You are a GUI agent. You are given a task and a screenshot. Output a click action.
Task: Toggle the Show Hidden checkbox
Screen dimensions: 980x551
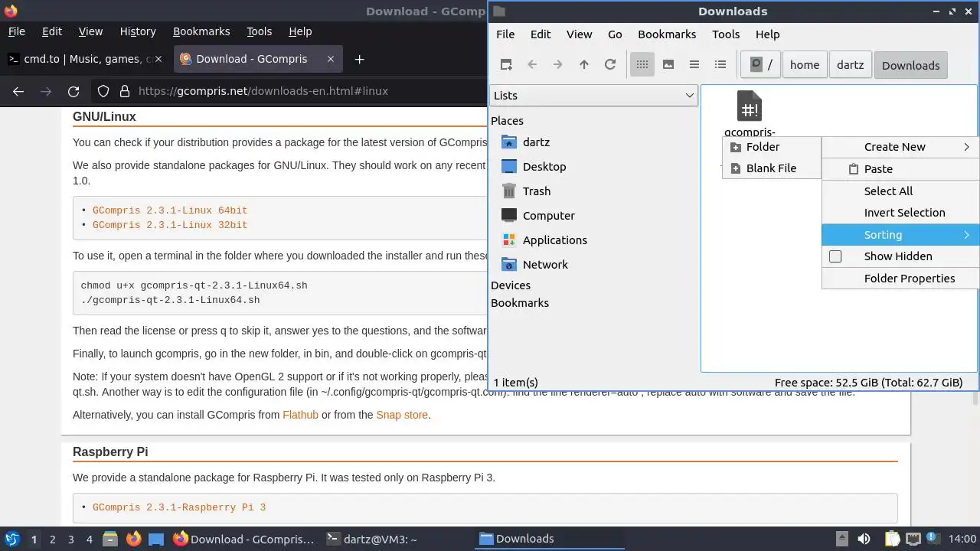point(835,256)
